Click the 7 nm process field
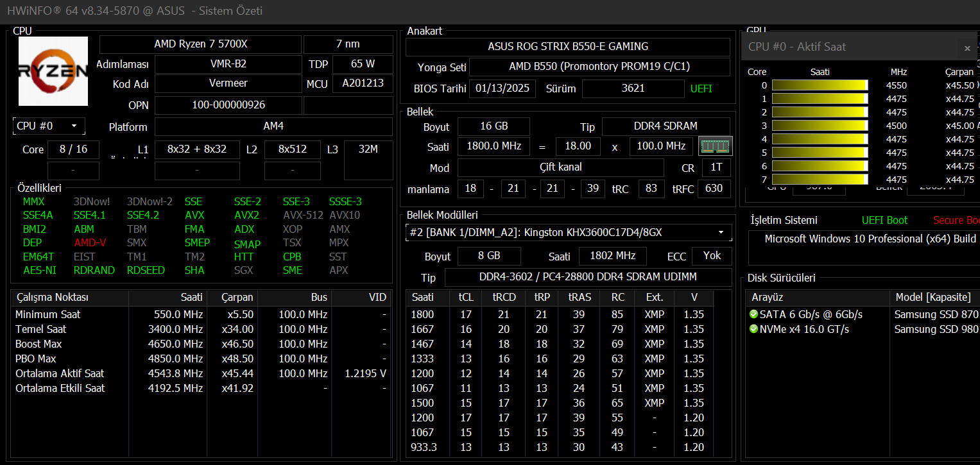Image resolution: width=980 pixels, height=465 pixels. click(x=348, y=44)
